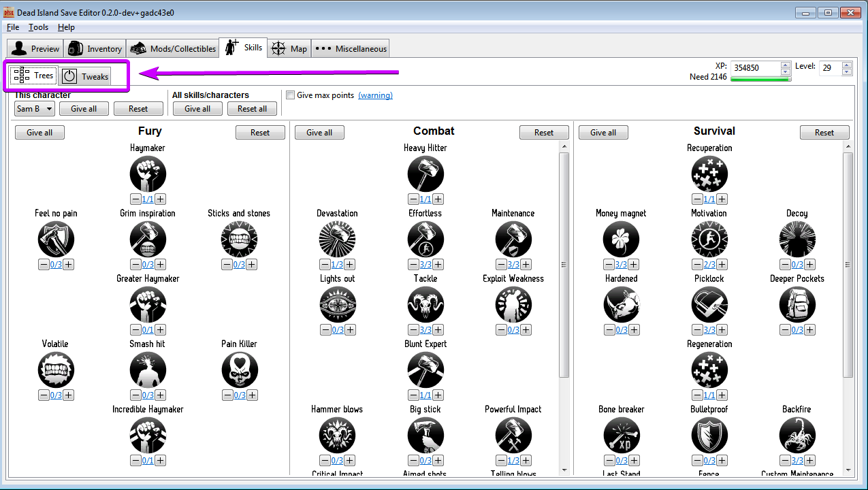
Task: Select the Hammer blows skill icon
Action: pos(337,435)
